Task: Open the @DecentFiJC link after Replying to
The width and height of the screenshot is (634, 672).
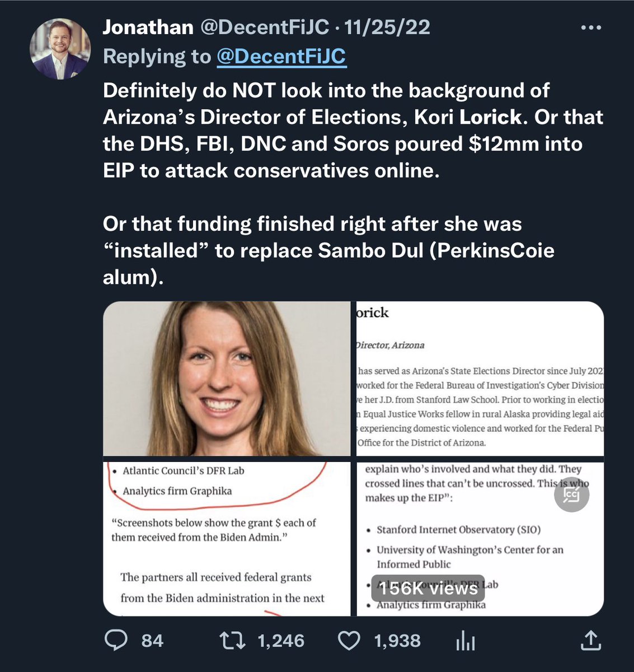Action: point(281,57)
